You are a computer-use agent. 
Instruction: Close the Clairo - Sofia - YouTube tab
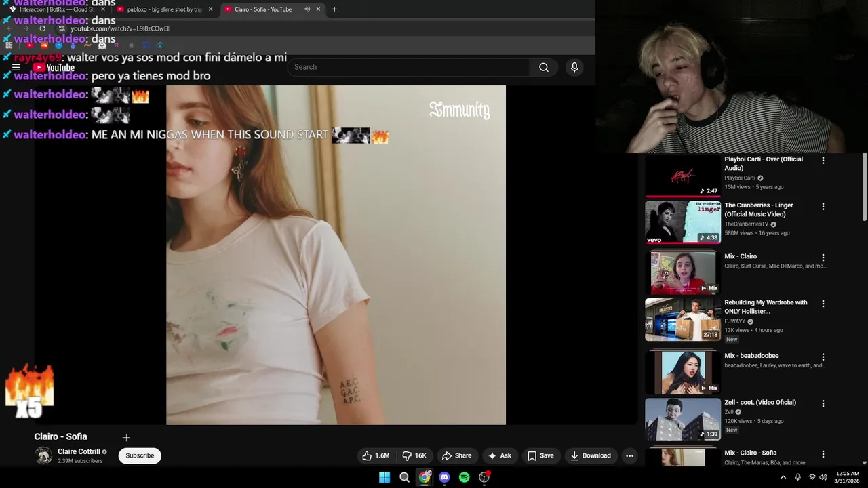tap(318, 9)
